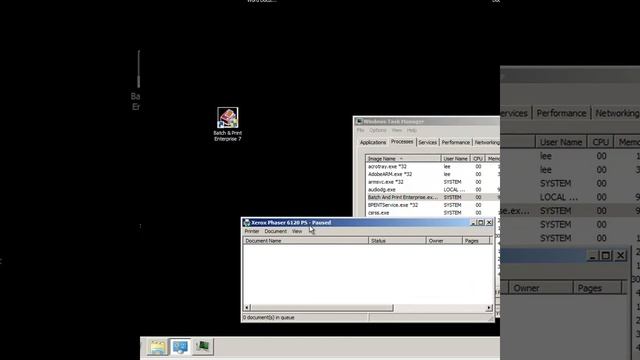Click the User Name header in the enlarged magnifier view
This screenshot has height=360, width=640.
561,142
